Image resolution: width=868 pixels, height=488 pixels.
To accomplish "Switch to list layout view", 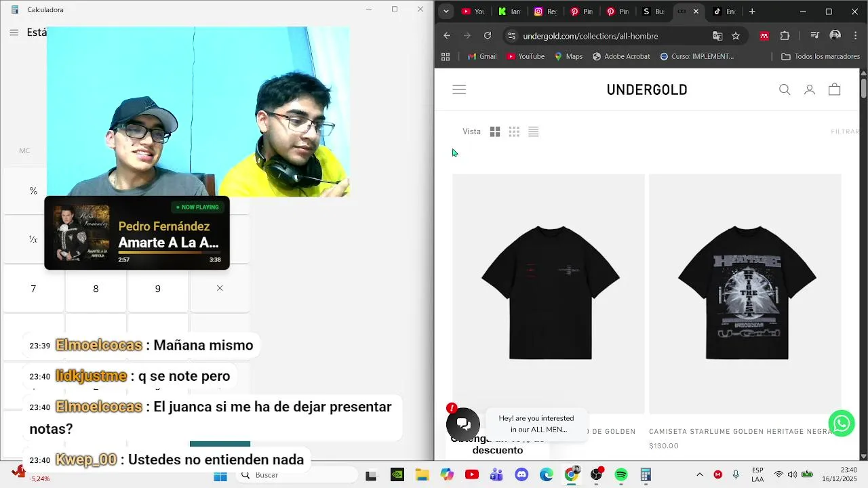I will [x=533, y=131].
